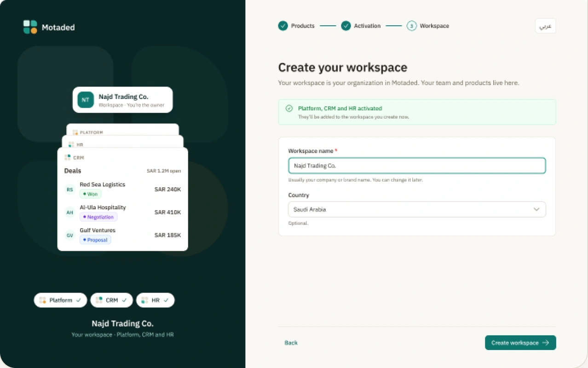This screenshot has width=588, height=368.
Task: Click the checkmark in the Platform pill
Action: pyautogui.click(x=79, y=300)
